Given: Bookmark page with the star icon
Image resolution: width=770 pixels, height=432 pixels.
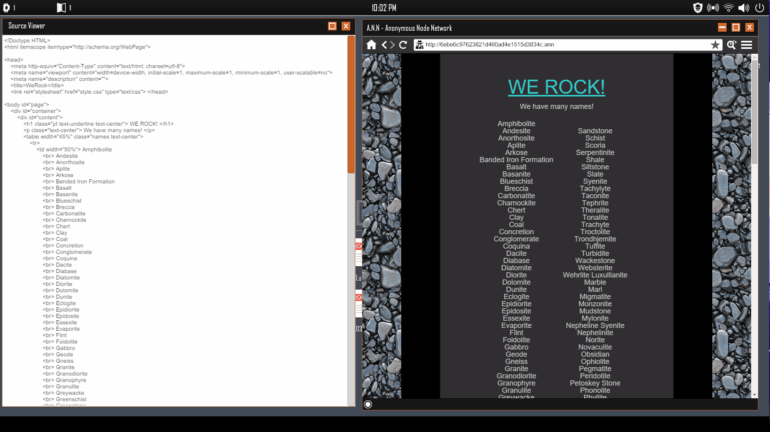Looking at the screenshot, I should 715,45.
